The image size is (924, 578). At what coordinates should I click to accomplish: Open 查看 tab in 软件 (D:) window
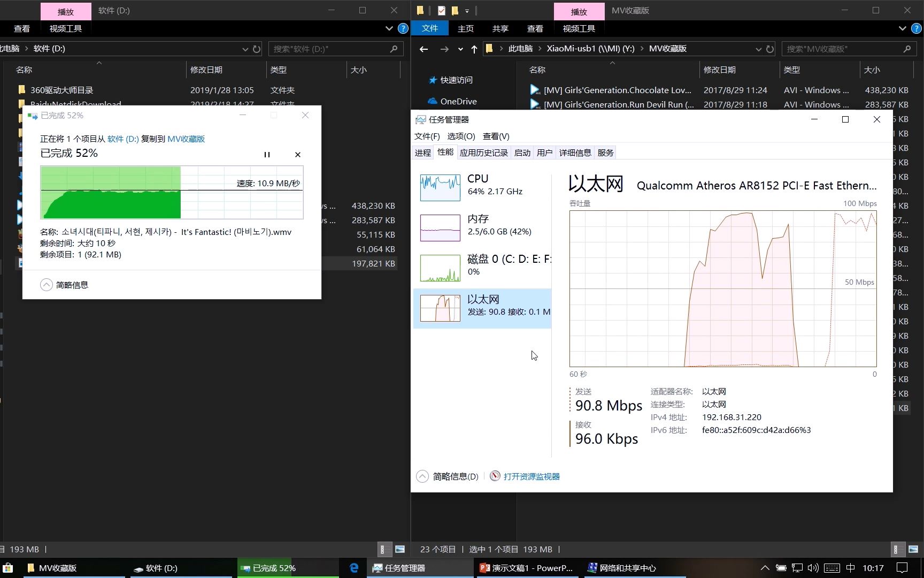tap(22, 28)
